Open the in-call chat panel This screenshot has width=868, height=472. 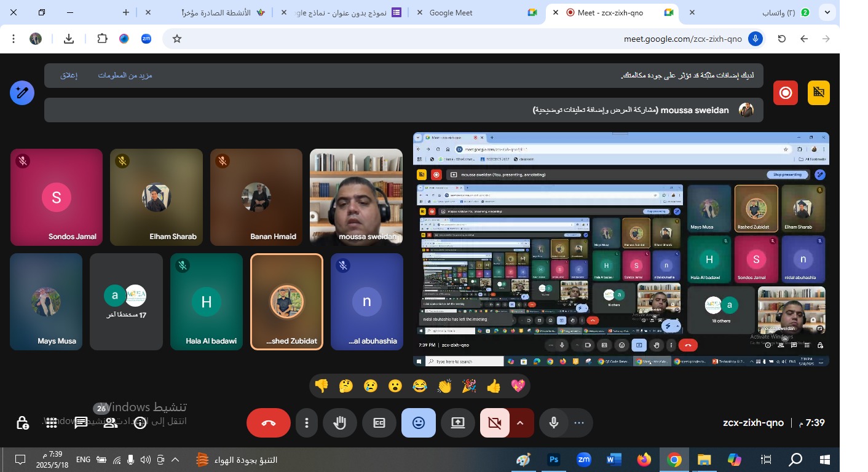coord(81,423)
